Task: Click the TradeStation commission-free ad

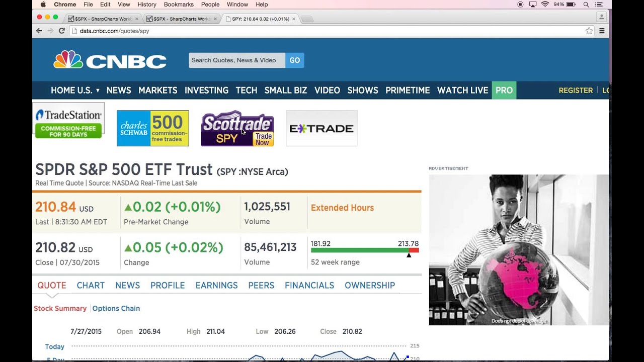Action: coord(68,121)
